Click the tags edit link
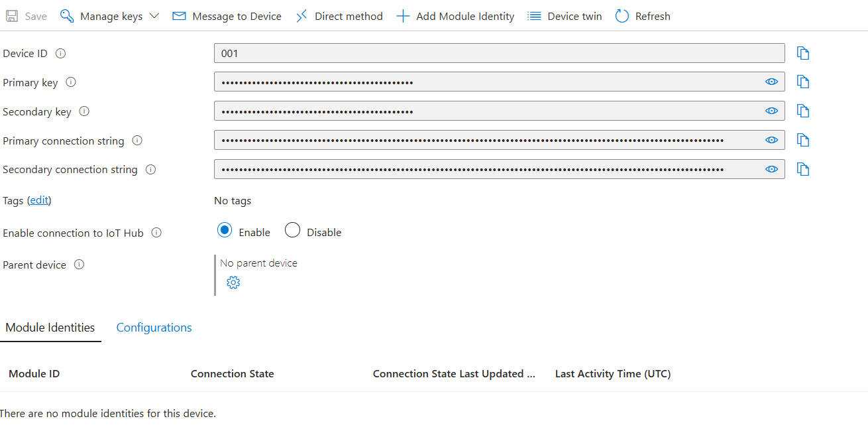 [x=39, y=200]
